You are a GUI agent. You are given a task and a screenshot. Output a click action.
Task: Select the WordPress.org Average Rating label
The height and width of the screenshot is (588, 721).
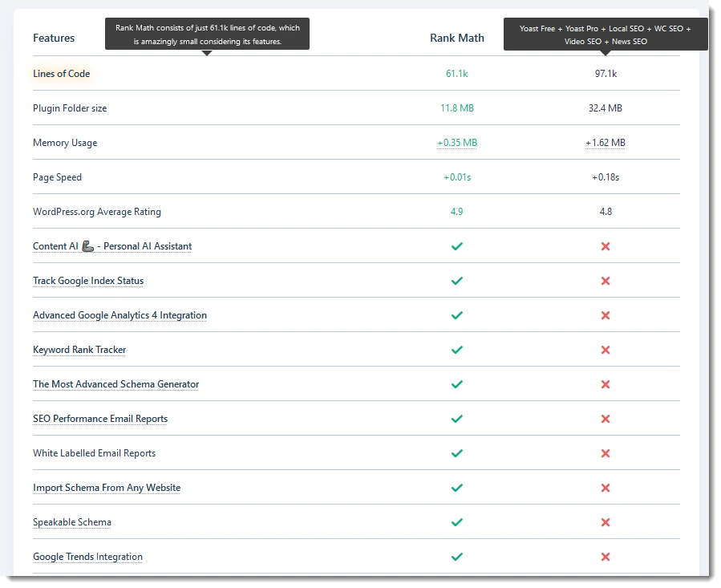tap(97, 212)
